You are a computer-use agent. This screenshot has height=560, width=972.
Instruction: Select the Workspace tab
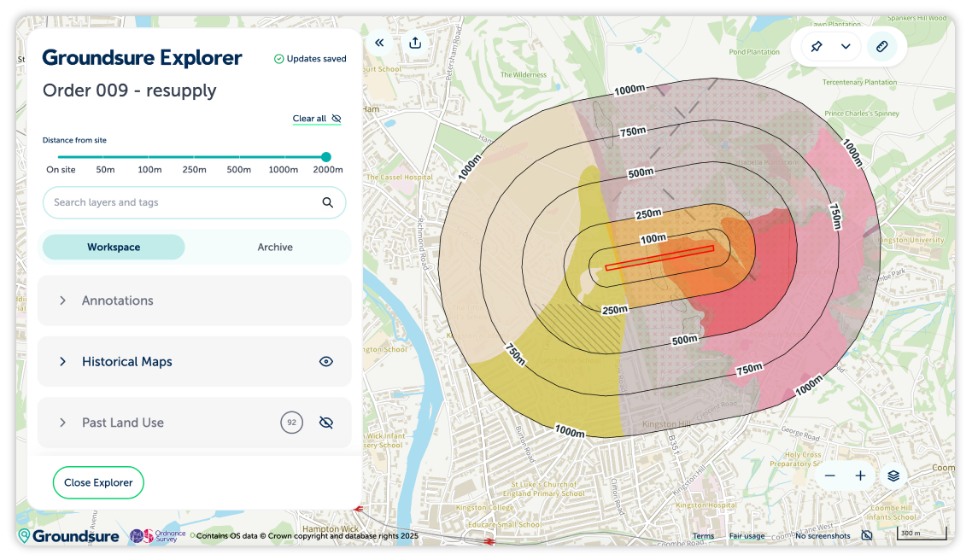[113, 246]
